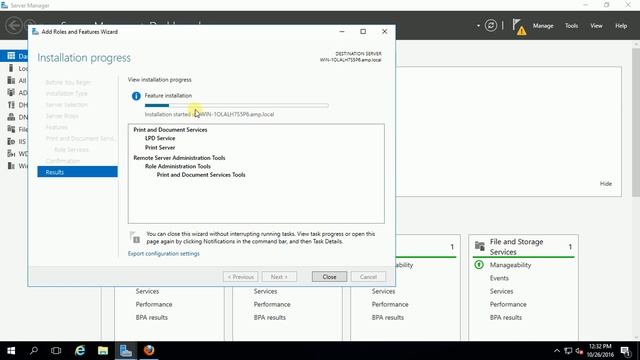
Task: Click Hide in the welcome tile
Action: tap(606, 184)
